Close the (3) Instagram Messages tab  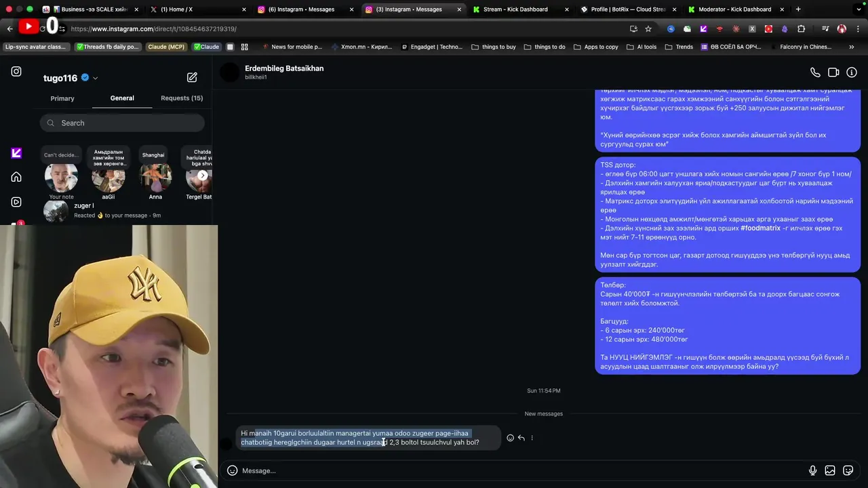[459, 9]
